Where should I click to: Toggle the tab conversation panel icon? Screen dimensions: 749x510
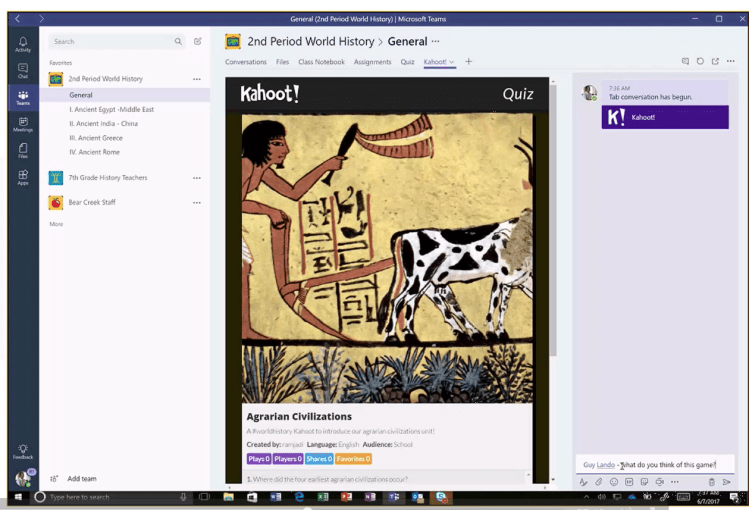click(x=685, y=61)
